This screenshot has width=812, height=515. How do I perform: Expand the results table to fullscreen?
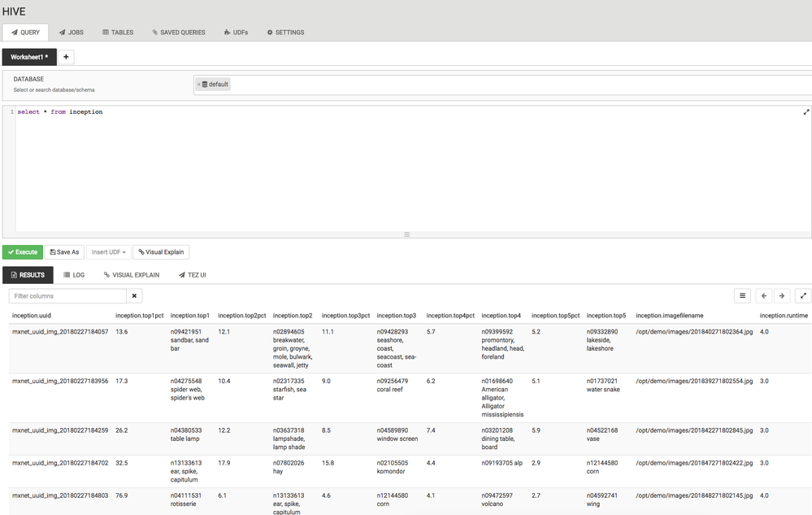[803, 296]
